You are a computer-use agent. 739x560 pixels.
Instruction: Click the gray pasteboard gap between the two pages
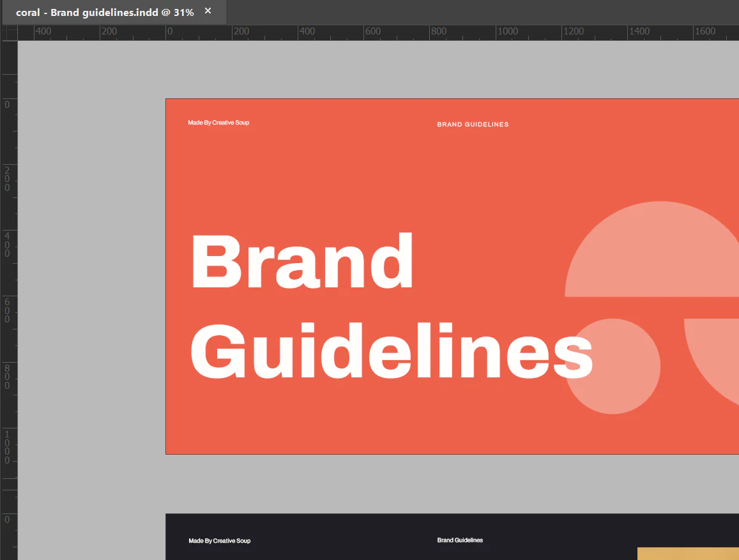click(x=383, y=483)
